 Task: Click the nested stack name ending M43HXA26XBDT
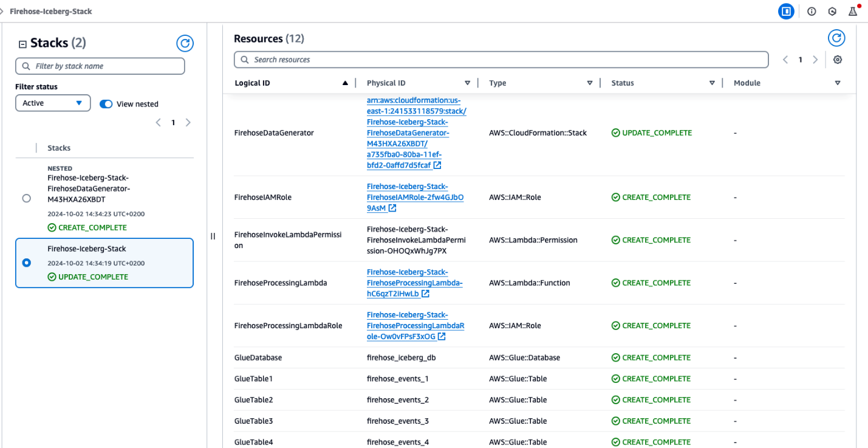coord(89,188)
